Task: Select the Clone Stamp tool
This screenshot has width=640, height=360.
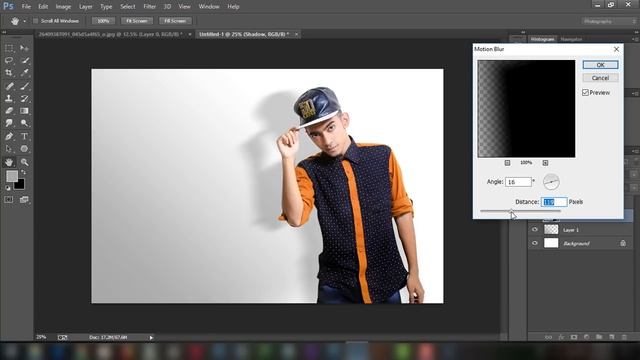Action: [9, 98]
